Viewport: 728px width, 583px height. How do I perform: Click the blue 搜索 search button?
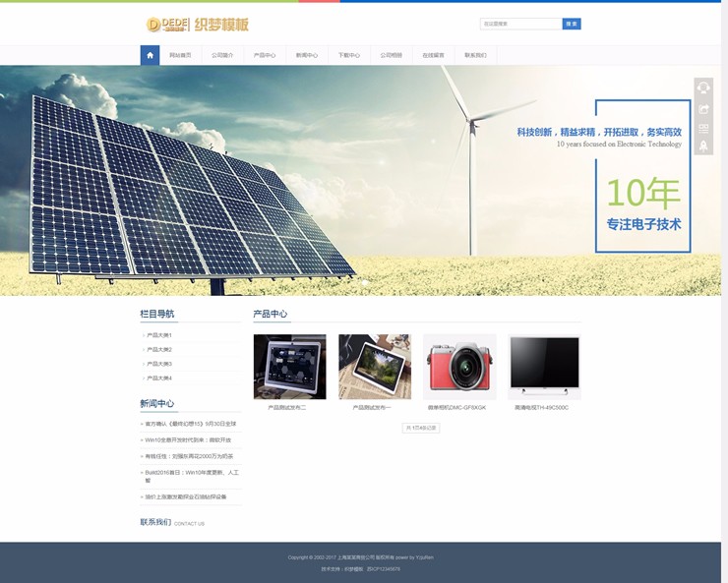tap(572, 24)
